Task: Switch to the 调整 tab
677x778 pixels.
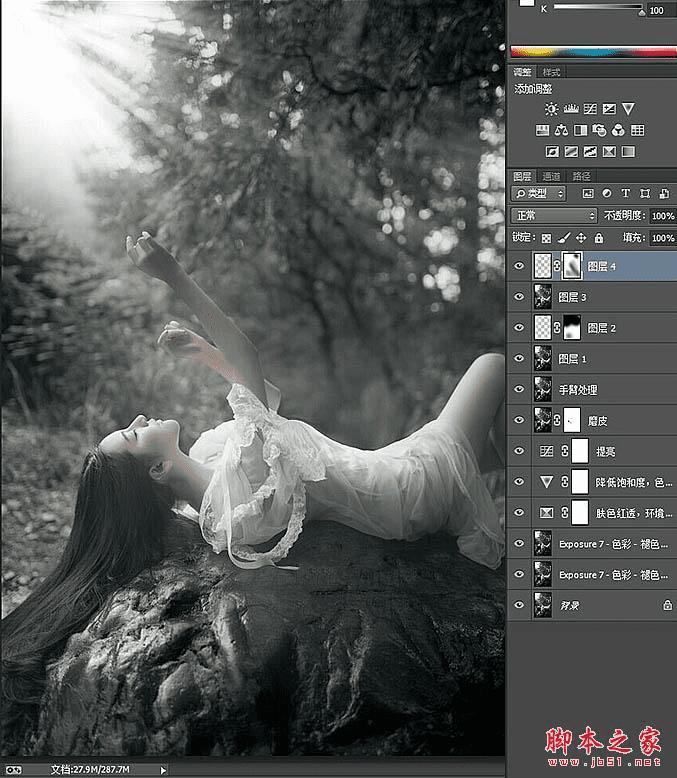Action: coord(522,72)
